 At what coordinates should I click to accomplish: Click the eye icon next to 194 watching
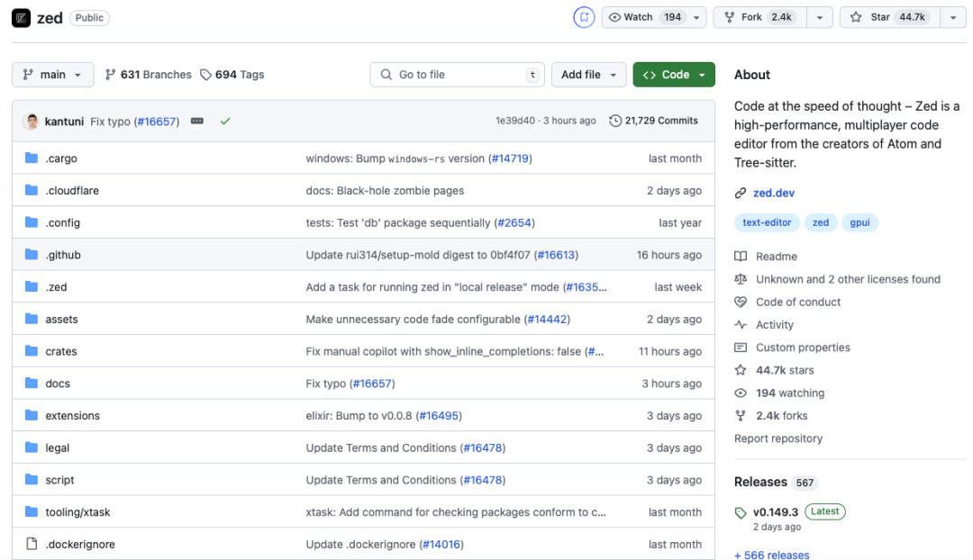point(741,393)
